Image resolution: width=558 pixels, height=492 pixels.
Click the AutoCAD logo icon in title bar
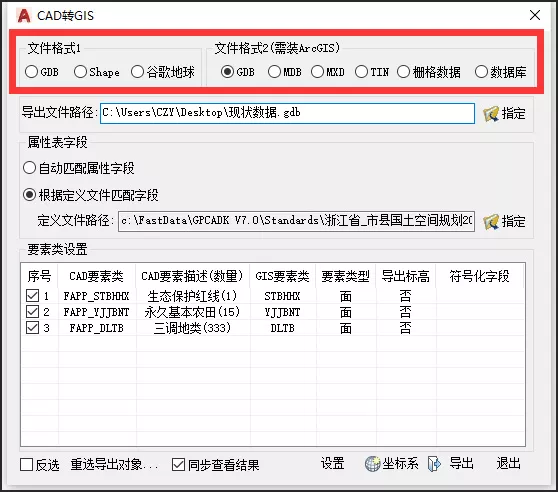coord(24,15)
